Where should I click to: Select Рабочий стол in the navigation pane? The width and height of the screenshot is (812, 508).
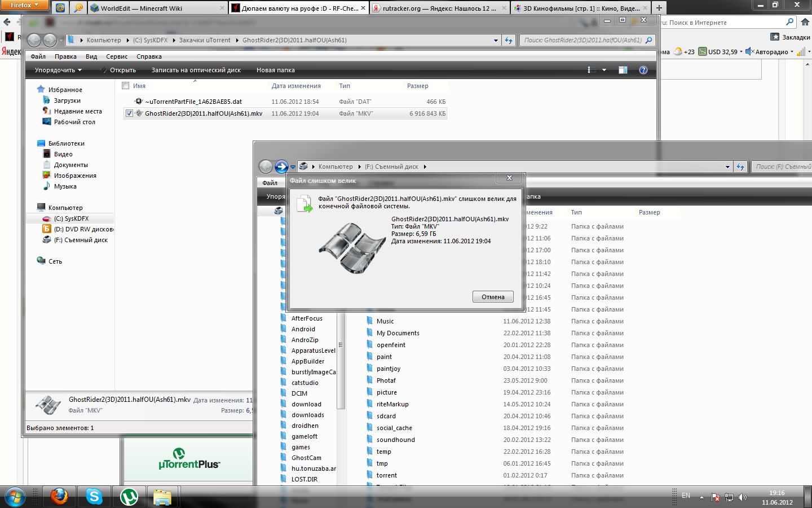tap(74, 122)
